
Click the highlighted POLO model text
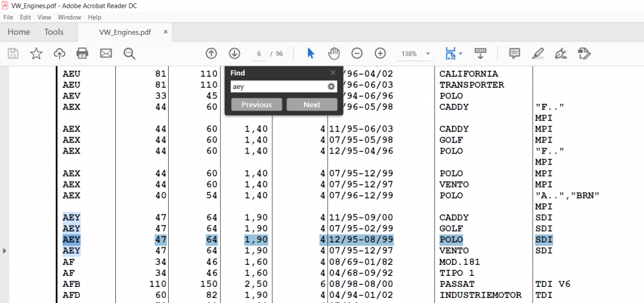[x=451, y=240]
